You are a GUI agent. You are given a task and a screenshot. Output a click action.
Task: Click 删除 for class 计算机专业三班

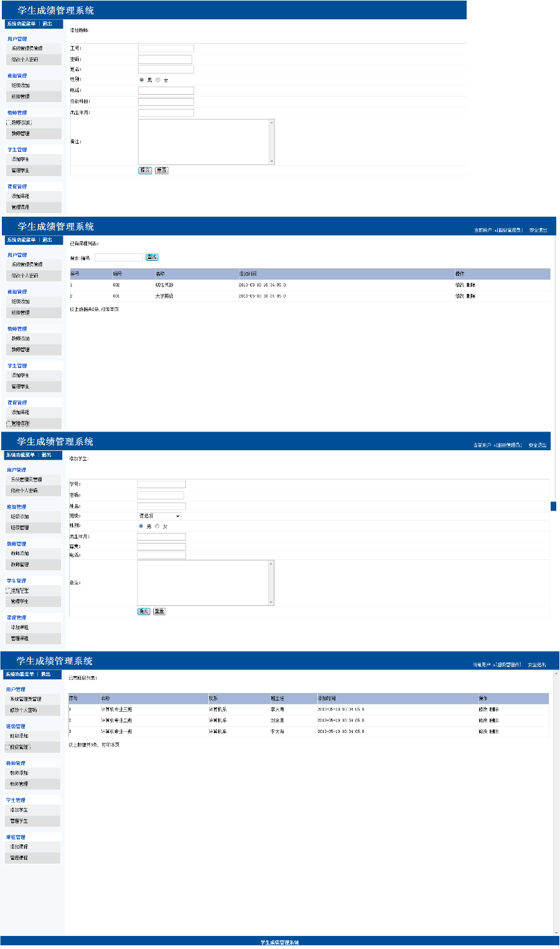494,709
